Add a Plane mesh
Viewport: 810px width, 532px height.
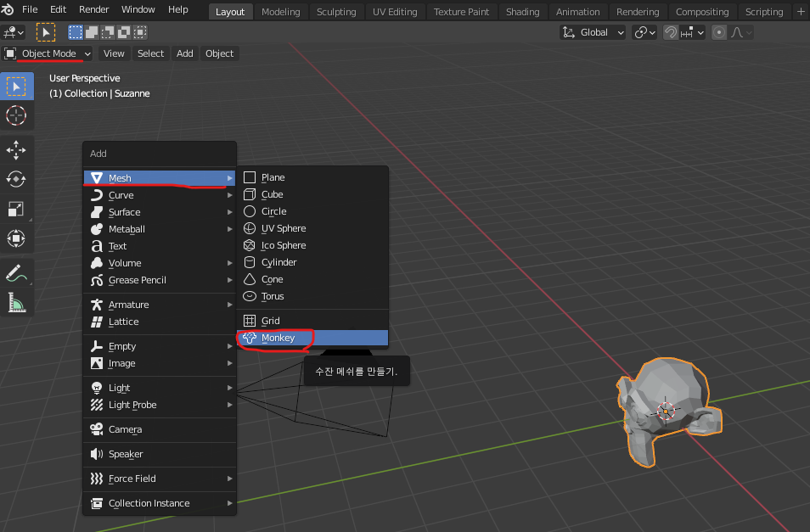click(x=312, y=177)
